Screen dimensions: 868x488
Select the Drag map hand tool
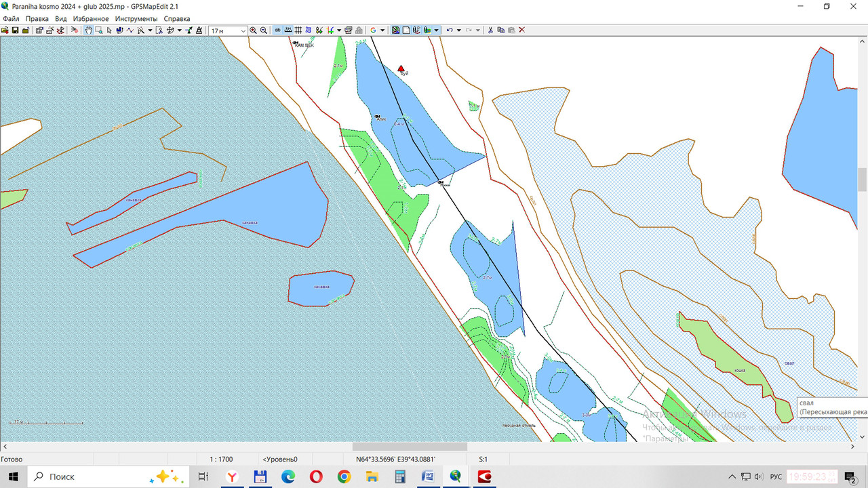(x=89, y=30)
